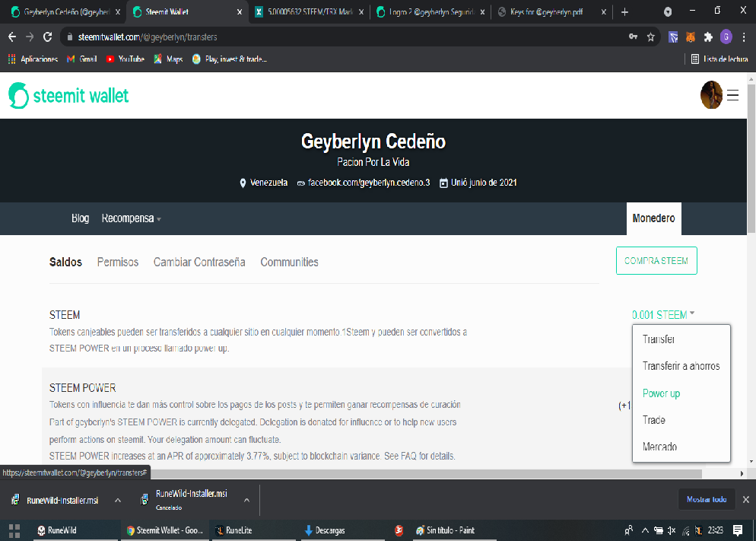
Task: Click Mostrar todo downloads button
Action: 707,500
